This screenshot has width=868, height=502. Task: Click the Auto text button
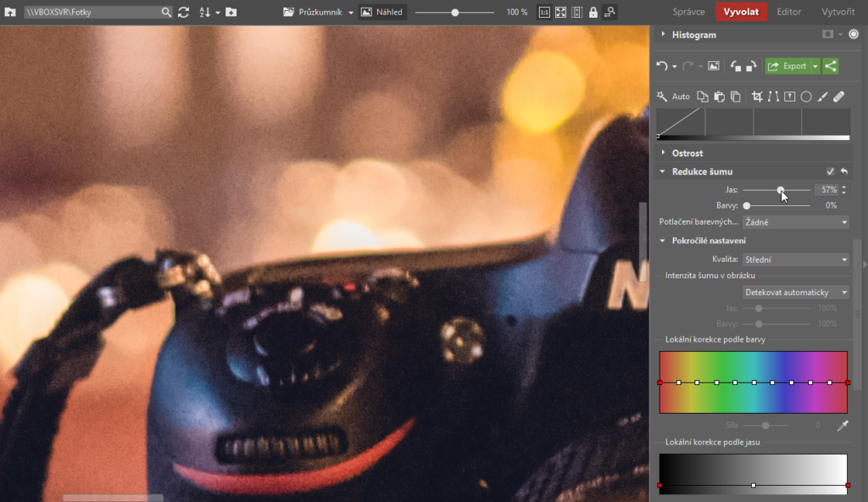(x=681, y=97)
